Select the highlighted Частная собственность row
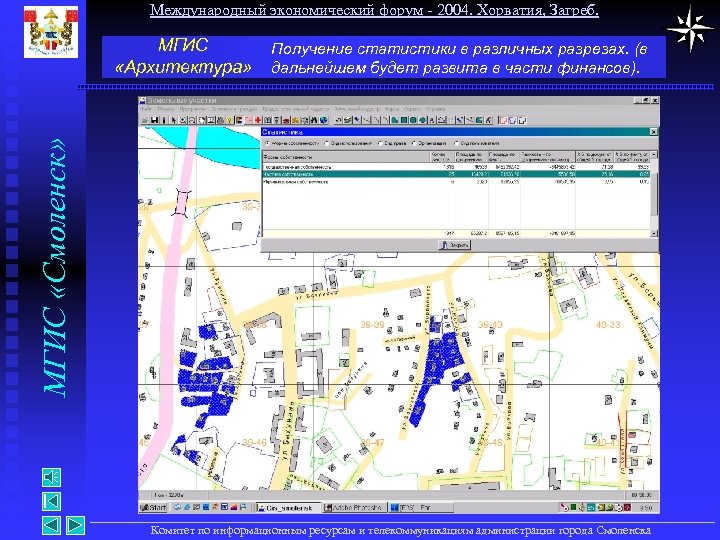This screenshot has width=720, height=540. [456, 174]
